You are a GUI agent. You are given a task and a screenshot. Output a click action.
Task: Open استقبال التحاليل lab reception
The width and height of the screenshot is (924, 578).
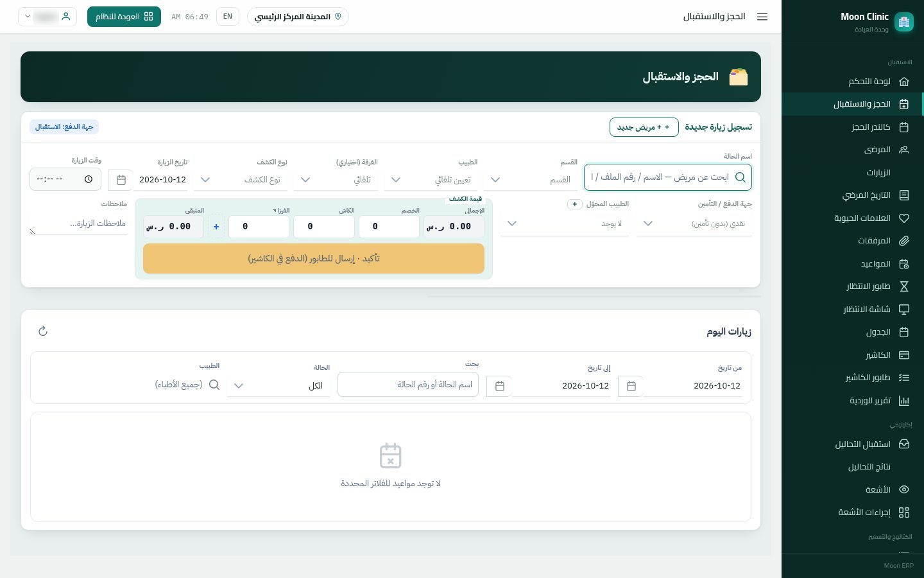coord(852,444)
